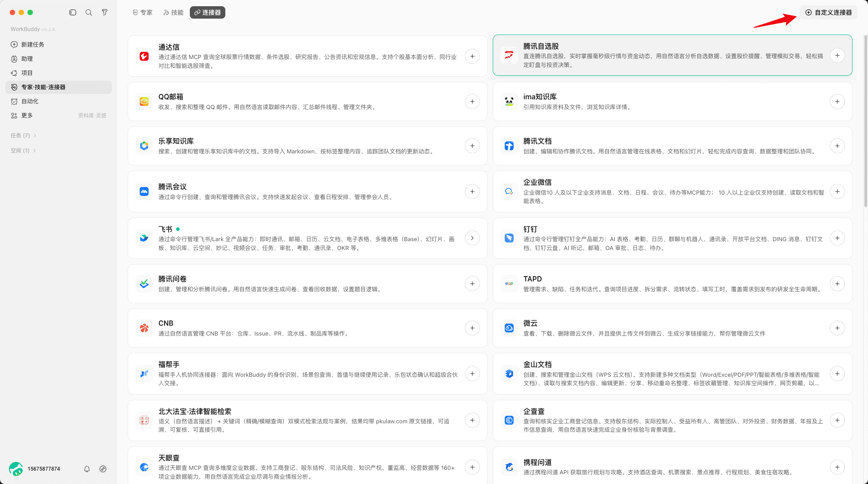Click the 钉钉 logo

pos(509,238)
